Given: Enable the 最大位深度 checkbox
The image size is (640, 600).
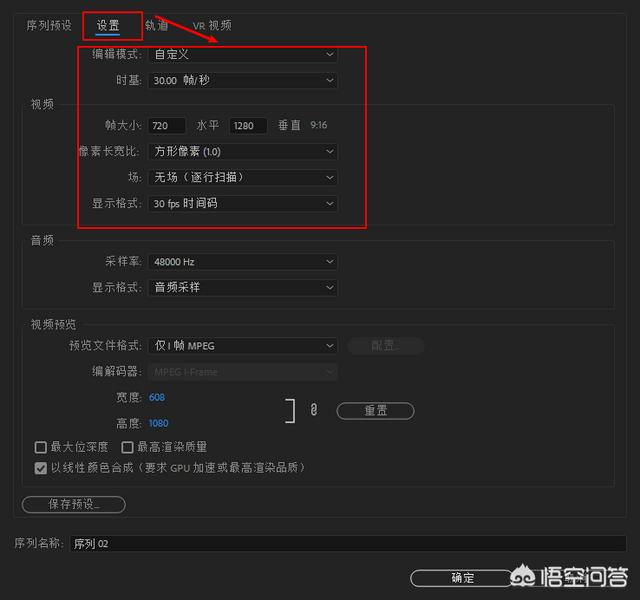Looking at the screenshot, I should pyautogui.click(x=41, y=447).
